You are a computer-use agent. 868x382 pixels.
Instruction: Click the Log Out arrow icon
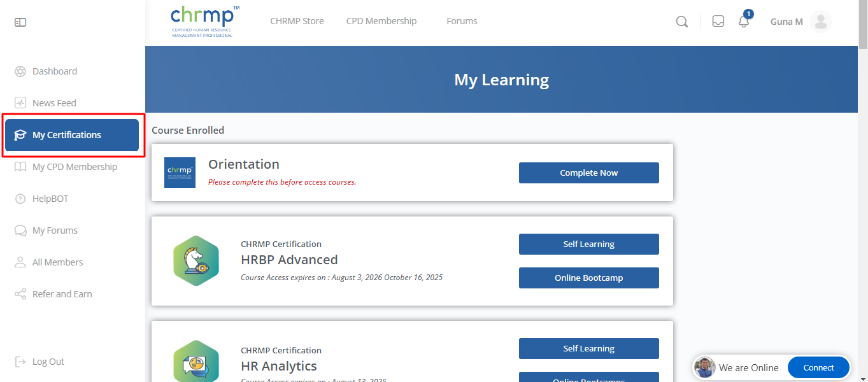tap(20, 362)
